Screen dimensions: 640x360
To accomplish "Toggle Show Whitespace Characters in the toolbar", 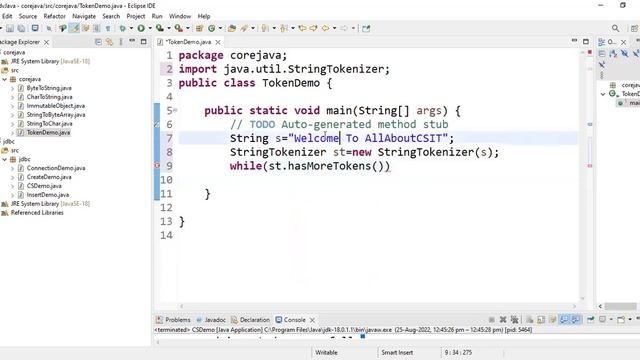I will click(108, 28).
